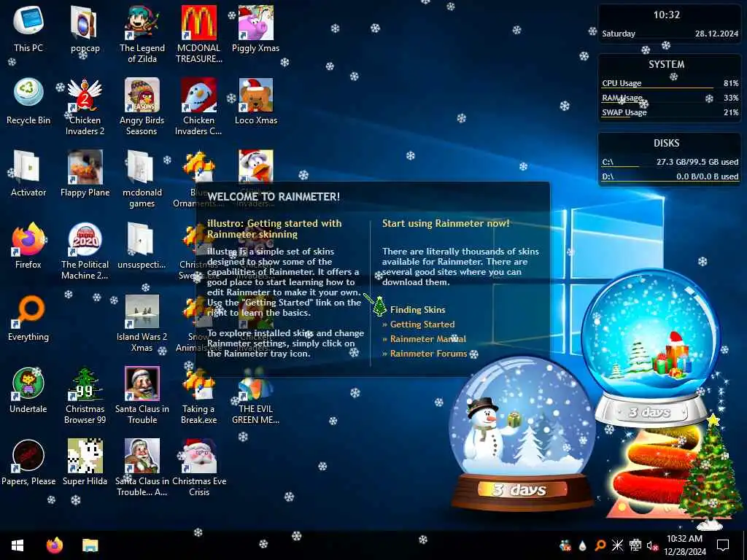Select the Loco Xmas bear icon
Viewport: 747px width, 560px height.
256,102
